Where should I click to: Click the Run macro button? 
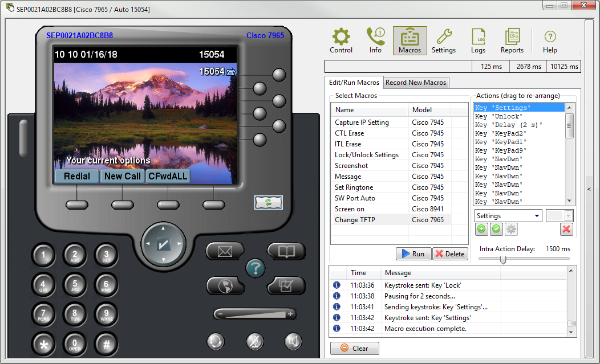[413, 254]
